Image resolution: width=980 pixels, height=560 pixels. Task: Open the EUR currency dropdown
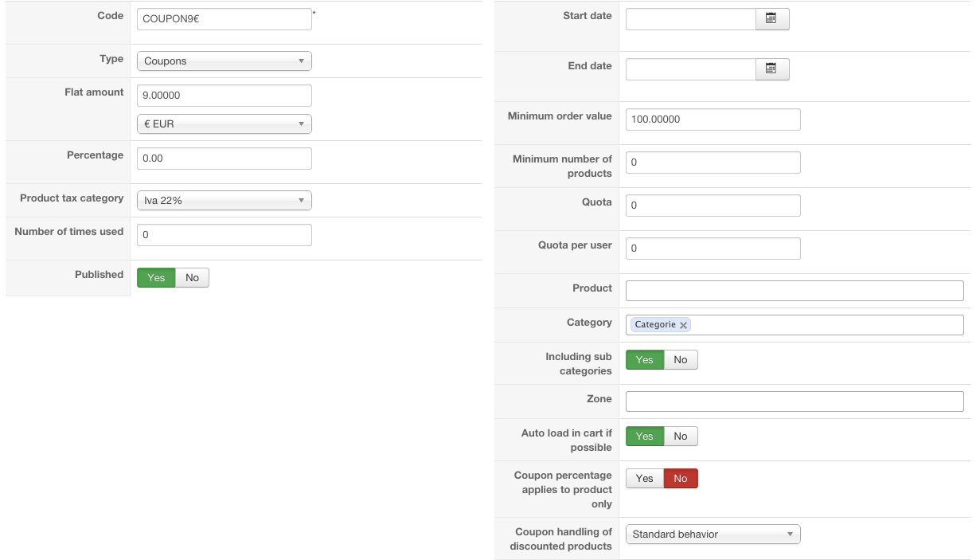coord(224,124)
